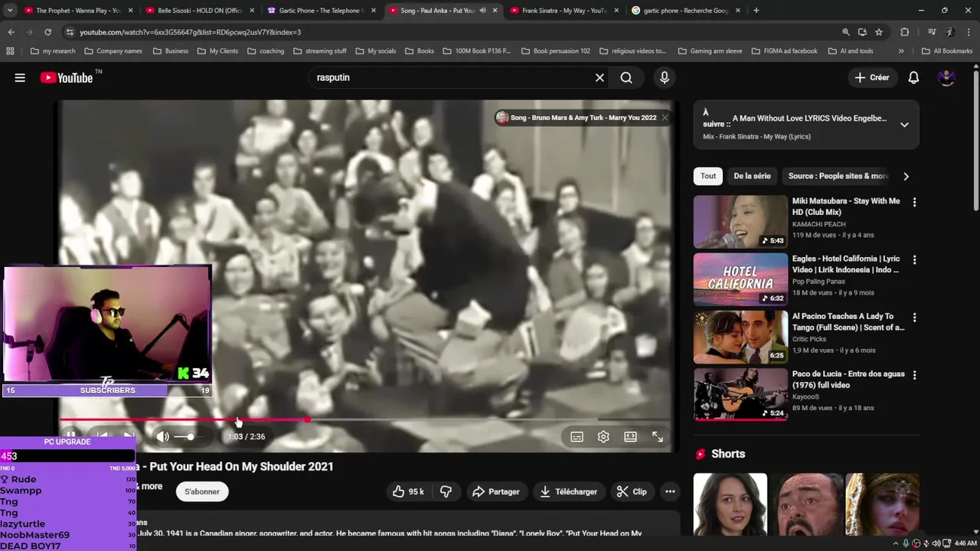Go to the YouTube home logo
This screenshot has height=551, width=980.
(x=67, y=77)
